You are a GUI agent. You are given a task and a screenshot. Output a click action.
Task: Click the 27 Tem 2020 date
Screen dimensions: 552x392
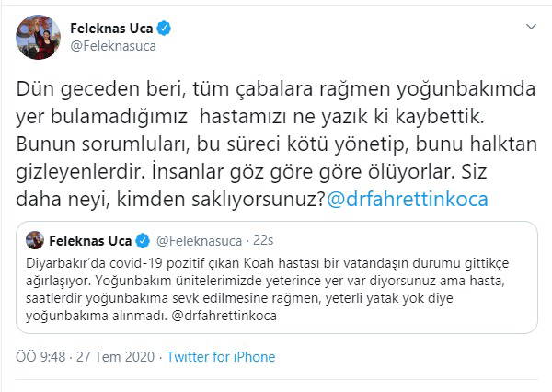(108, 357)
